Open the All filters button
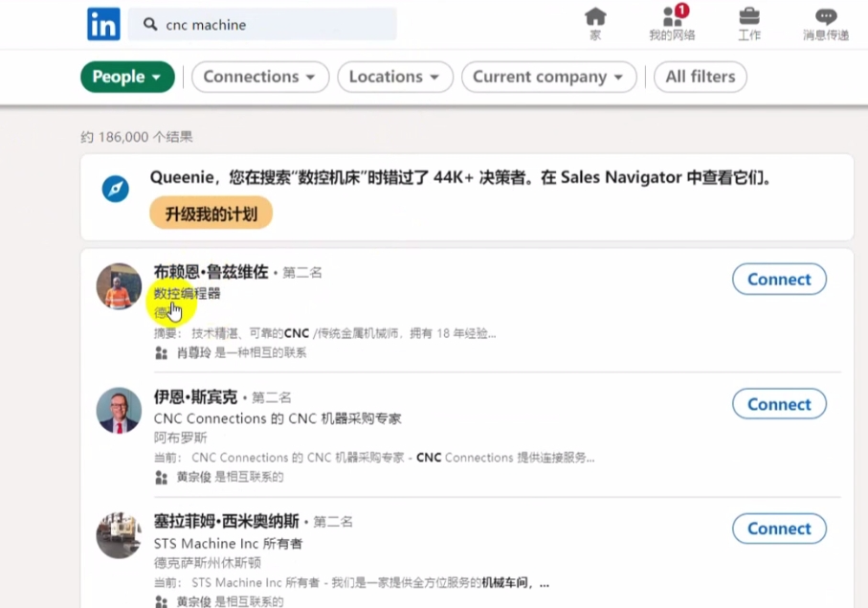Image resolution: width=868 pixels, height=608 pixels. click(x=701, y=77)
